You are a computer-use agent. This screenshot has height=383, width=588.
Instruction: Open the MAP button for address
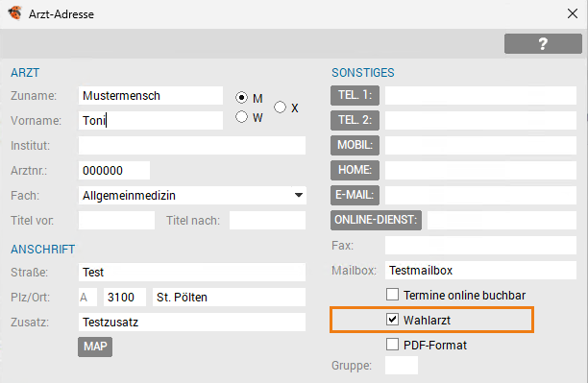pyautogui.click(x=95, y=347)
